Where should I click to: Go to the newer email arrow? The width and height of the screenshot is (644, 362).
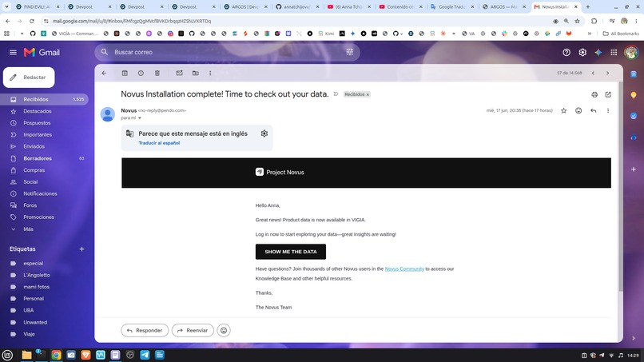(593, 74)
